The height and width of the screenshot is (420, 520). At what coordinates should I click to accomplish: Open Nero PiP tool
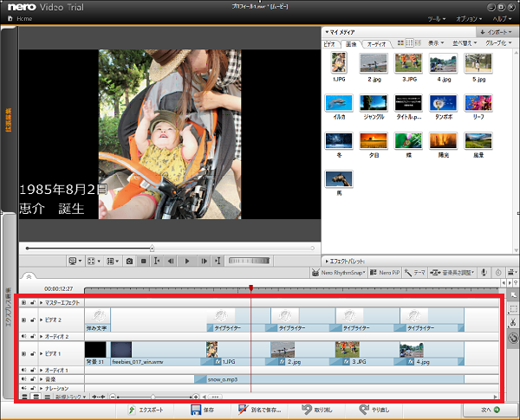[385, 273]
